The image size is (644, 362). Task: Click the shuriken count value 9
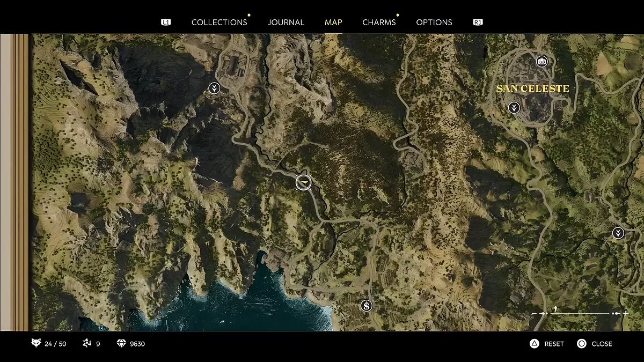tap(98, 344)
